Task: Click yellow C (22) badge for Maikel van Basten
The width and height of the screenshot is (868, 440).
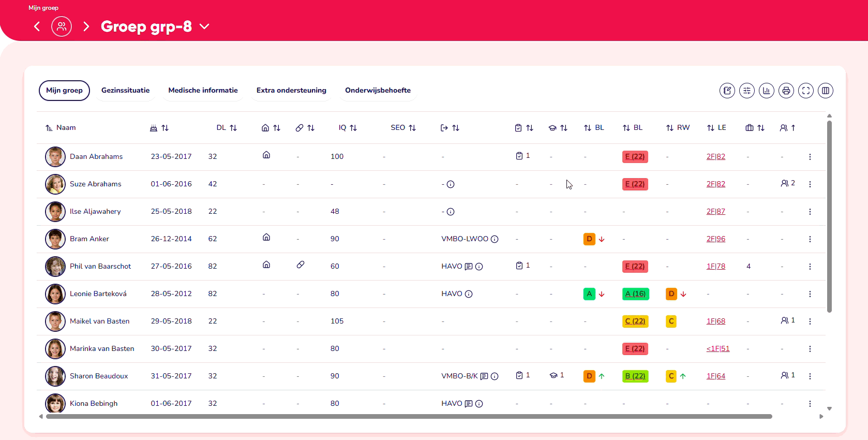Action: [x=635, y=321]
